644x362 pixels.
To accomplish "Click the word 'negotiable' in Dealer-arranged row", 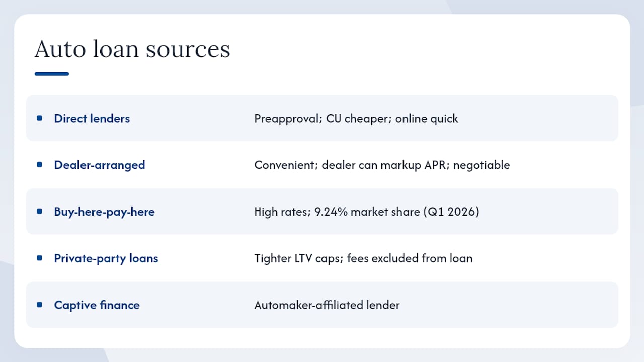I will pos(481,165).
